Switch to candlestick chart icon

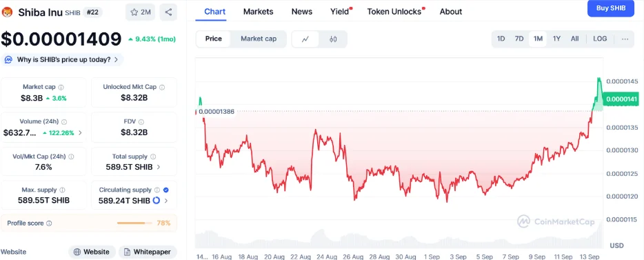[x=333, y=39]
